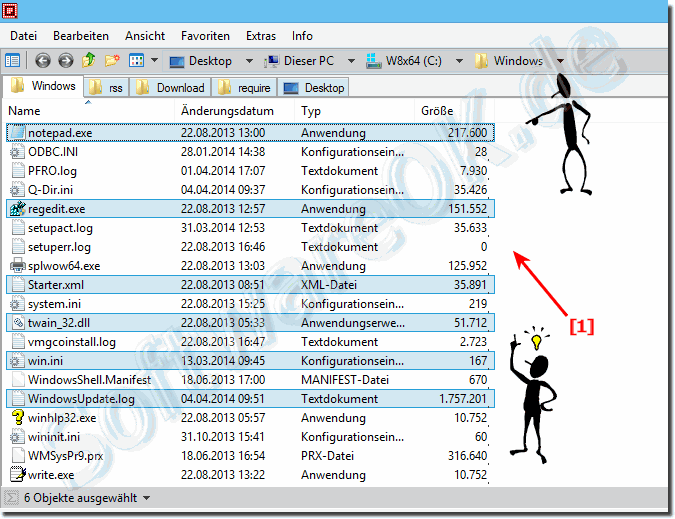675x519 pixels.
Task: Expand the Desktop breadcrumb dropdown arrow
Action: tap(249, 61)
